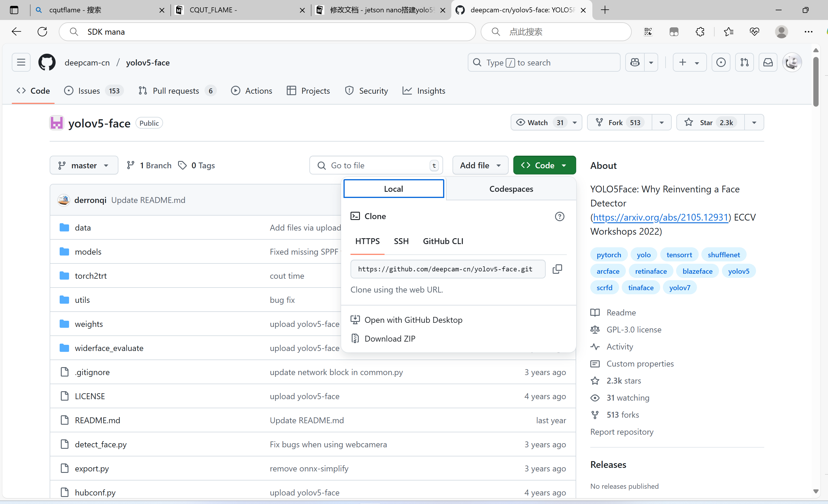Viewport: 828px width, 504px height.
Task: Open the browser favorites star icon
Action: (x=728, y=32)
